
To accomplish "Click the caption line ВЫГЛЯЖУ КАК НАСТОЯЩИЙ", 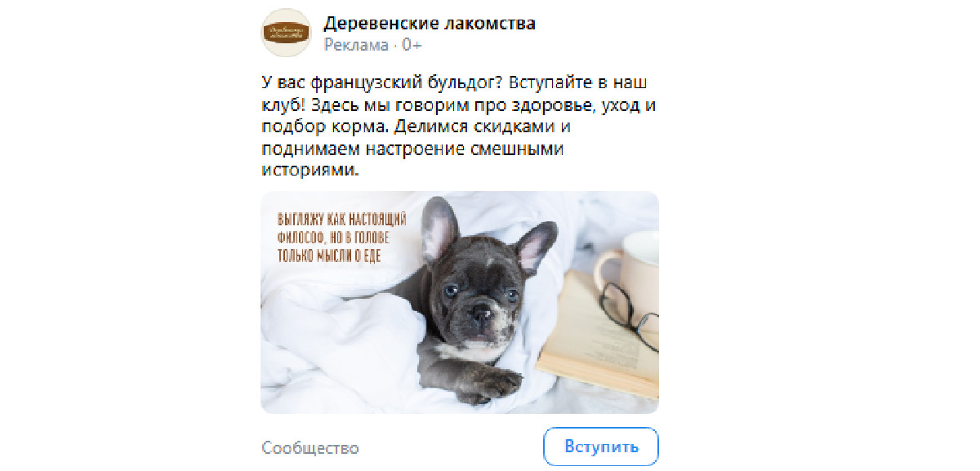I will [341, 220].
